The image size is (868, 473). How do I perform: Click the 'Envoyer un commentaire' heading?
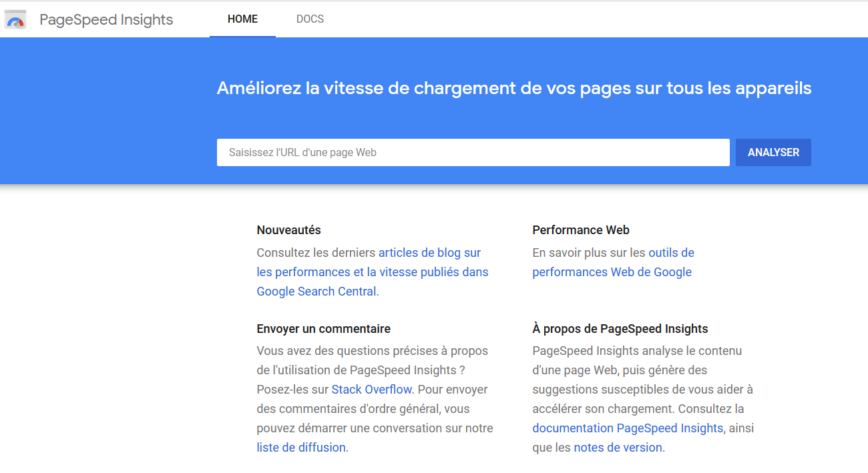tap(324, 329)
